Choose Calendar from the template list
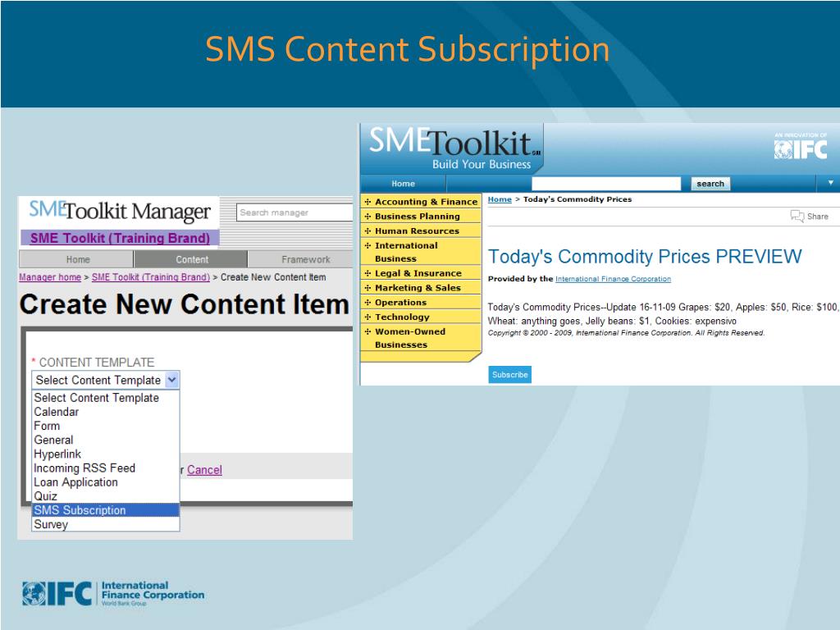The height and width of the screenshot is (630, 840). pos(57,412)
